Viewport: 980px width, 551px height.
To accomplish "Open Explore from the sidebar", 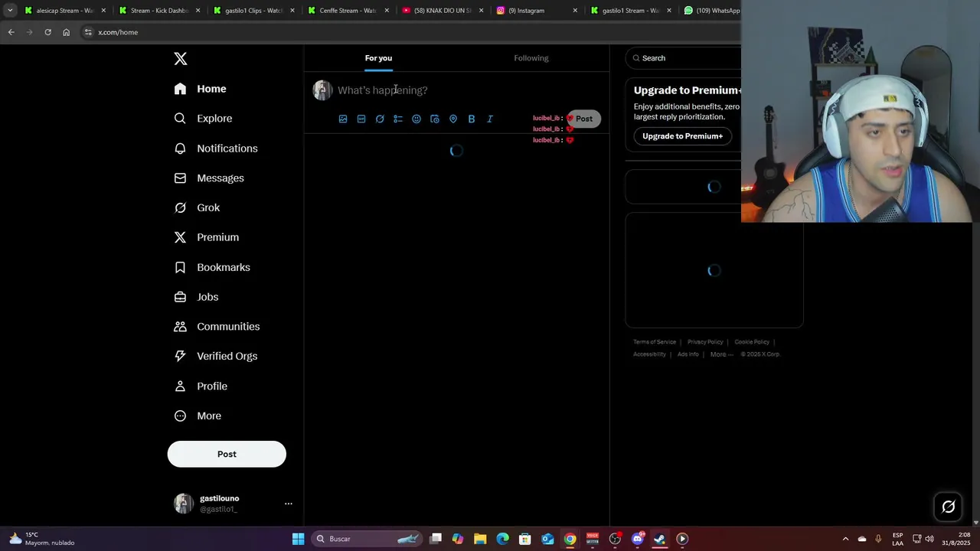I will tap(204, 119).
